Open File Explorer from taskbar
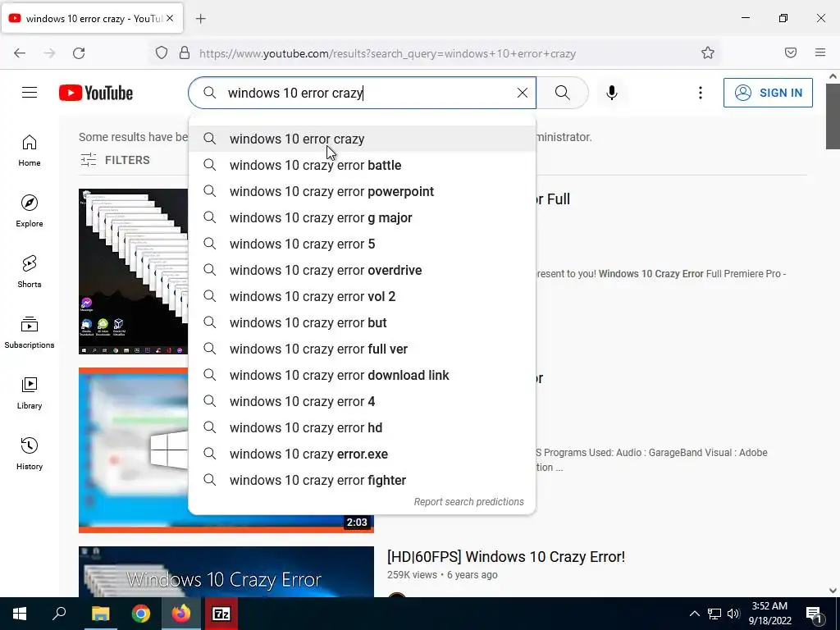The image size is (840, 630). (100, 614)
